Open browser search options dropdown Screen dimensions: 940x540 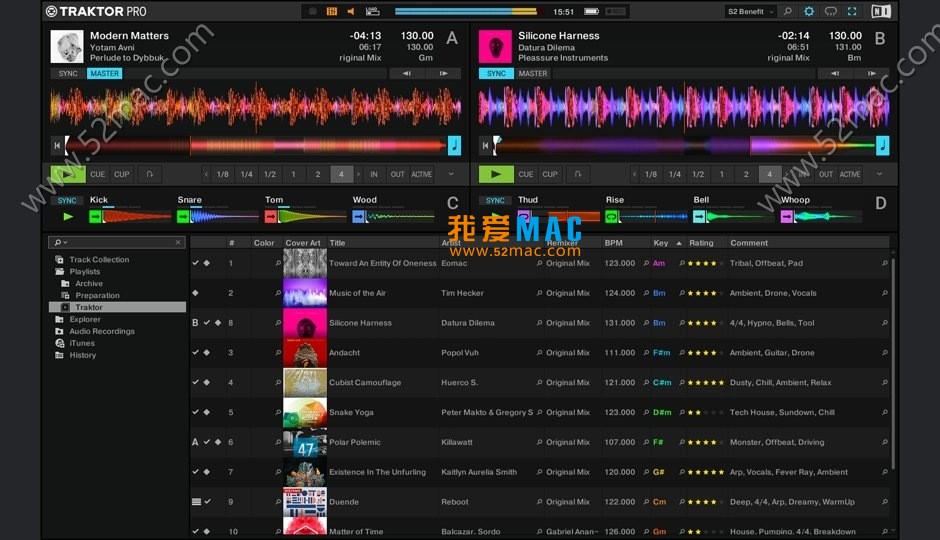tap(61, 242)
